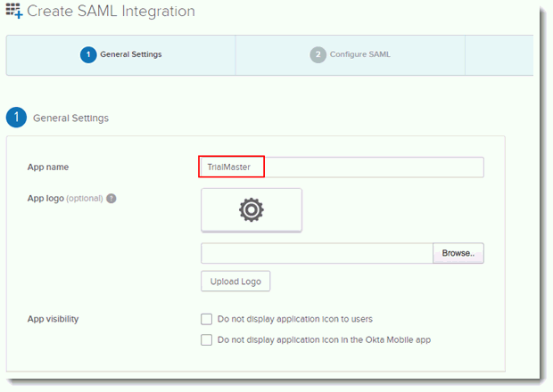This screenshot has height=392, width=553.
Task: Click the App visibility label text
Action: pos(54,319)
